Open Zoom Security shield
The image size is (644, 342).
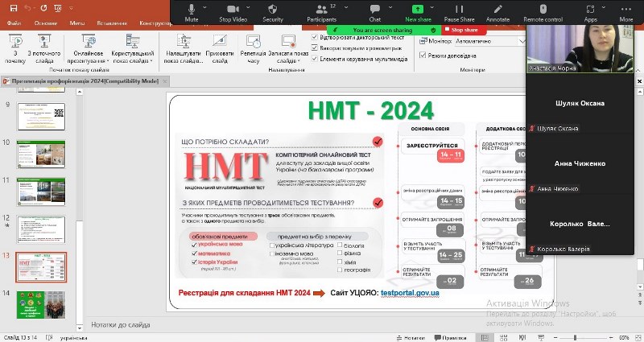tap(273, 13)
